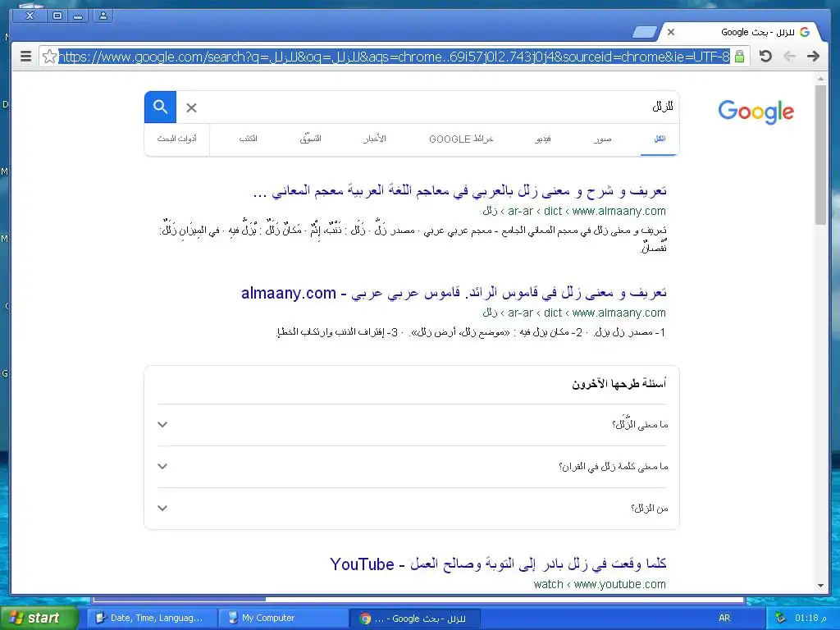Open the YouTube result about التوبة

pos(498,564)
